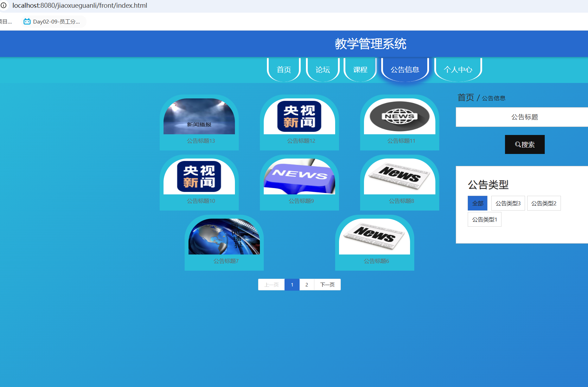
Task: Click the 公告标题6 caption text
Action: tap(376, 261)
